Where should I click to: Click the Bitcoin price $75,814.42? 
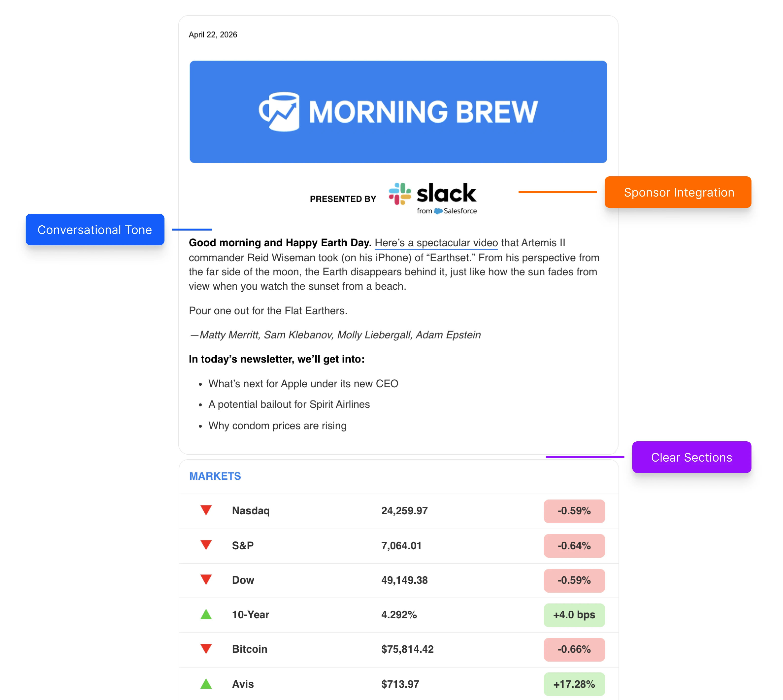click(408, 649)
